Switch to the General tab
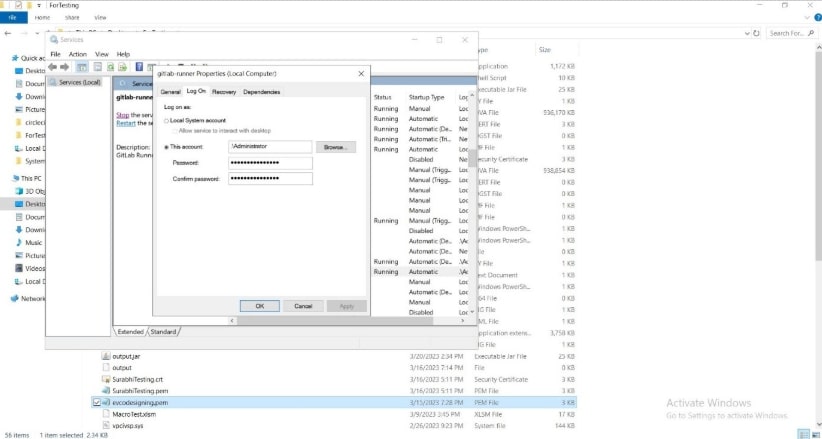Image resolution: width=822 pixels, height=439 pixels. (x=170, y=92)
